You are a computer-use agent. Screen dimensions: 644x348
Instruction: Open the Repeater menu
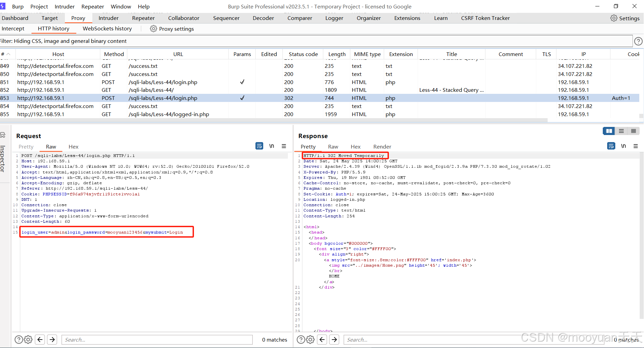[93, 6]
